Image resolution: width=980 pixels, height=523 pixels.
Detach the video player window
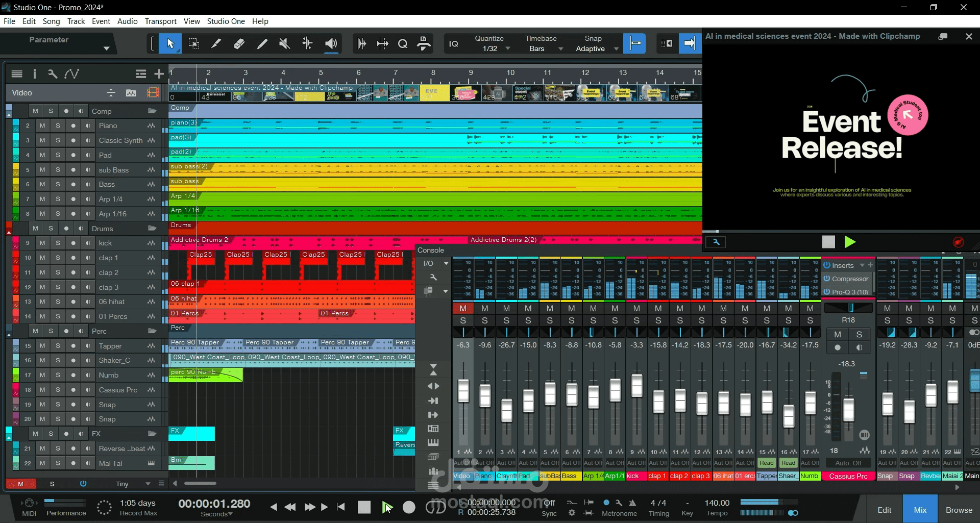tap(943, 36)
